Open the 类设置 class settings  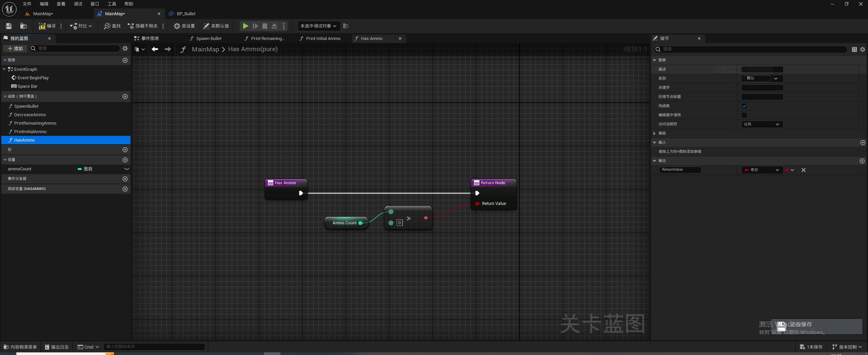click(184, 26)
